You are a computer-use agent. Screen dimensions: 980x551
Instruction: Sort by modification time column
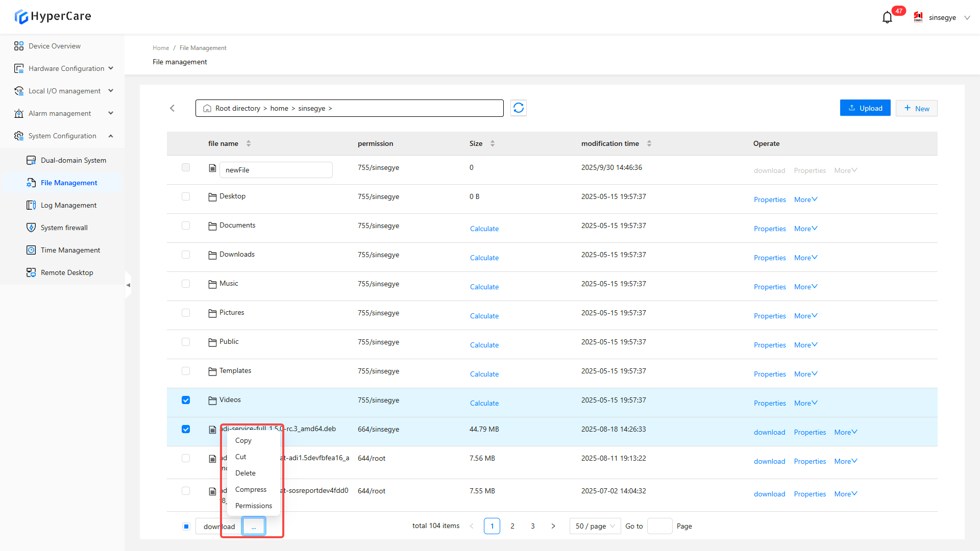pyautogui.click(x=649, y=143)
